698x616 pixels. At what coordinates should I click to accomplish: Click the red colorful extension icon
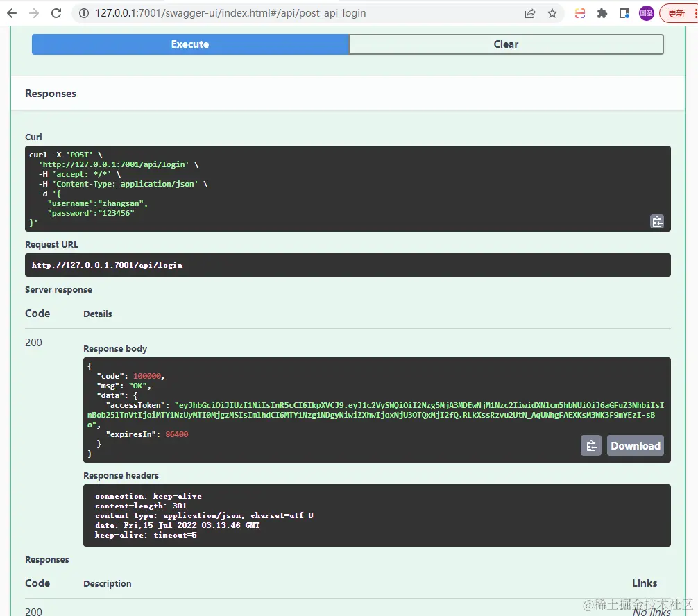coord(579,13)
